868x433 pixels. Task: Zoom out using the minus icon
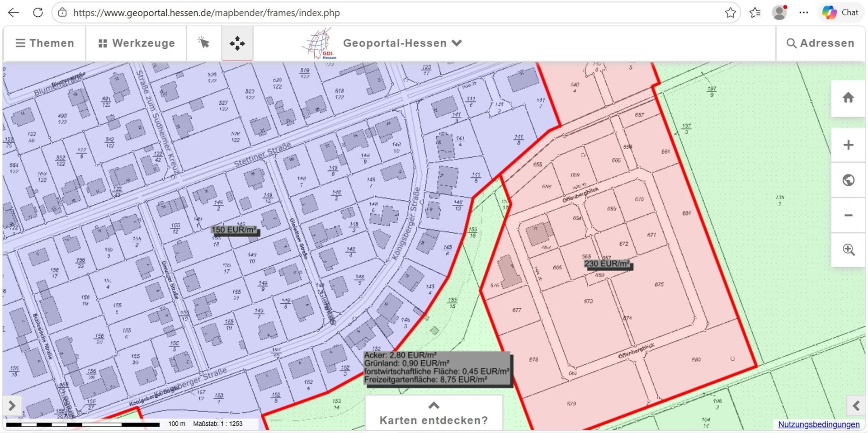848,216
